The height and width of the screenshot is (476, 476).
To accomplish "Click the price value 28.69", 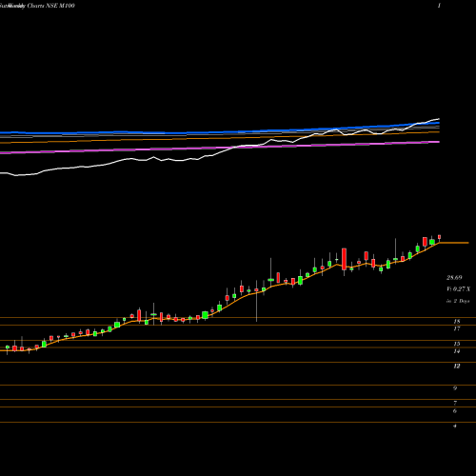I will pos(454,278).
